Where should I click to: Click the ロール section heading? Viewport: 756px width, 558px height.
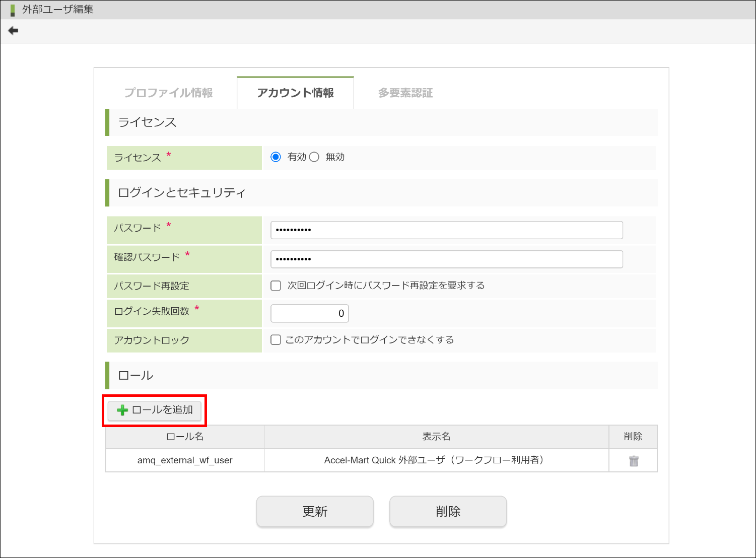point(135,376)
